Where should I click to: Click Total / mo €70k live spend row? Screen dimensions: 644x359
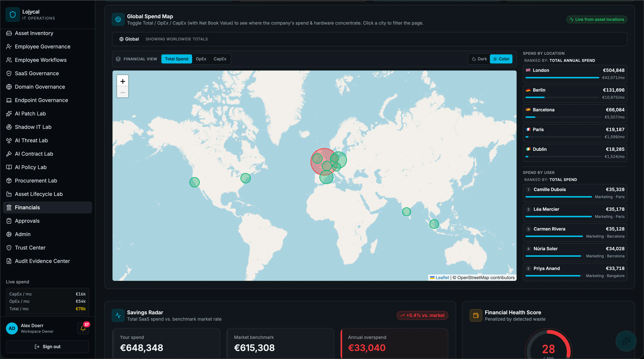pos(48,309)
